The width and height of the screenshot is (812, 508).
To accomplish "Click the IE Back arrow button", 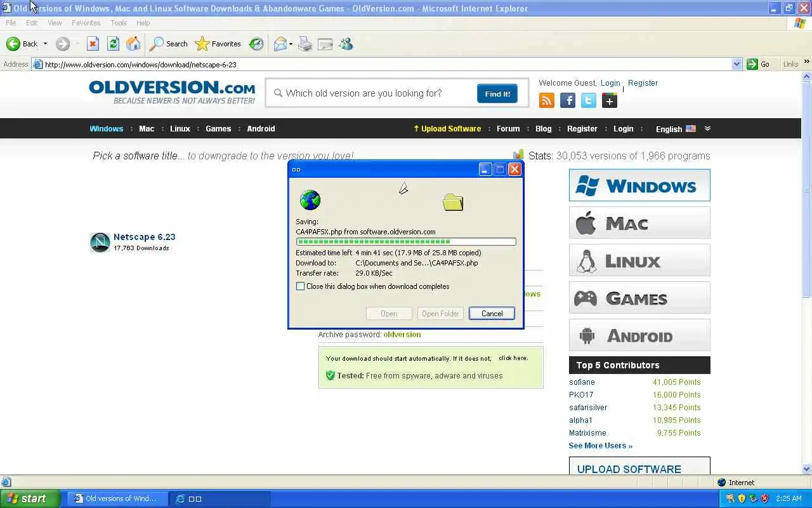I will point(22,44).
